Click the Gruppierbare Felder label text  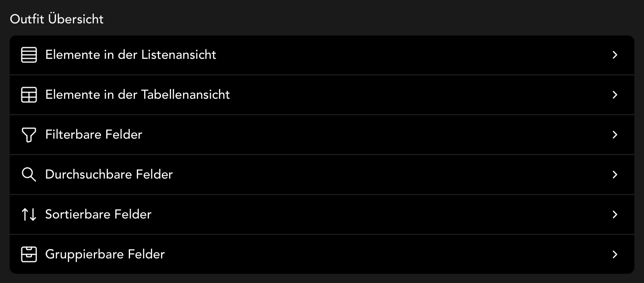105,254
